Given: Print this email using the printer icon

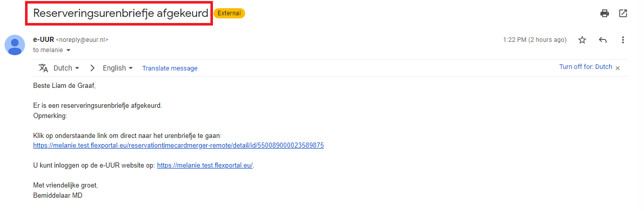Looking at the screenshot, I should pos(605,13).
